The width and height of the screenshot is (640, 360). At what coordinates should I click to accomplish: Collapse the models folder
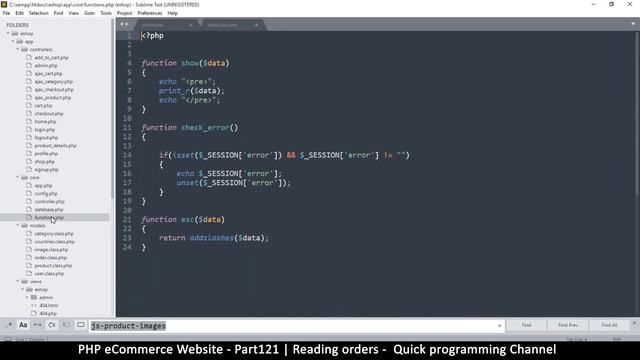[18, 225]
